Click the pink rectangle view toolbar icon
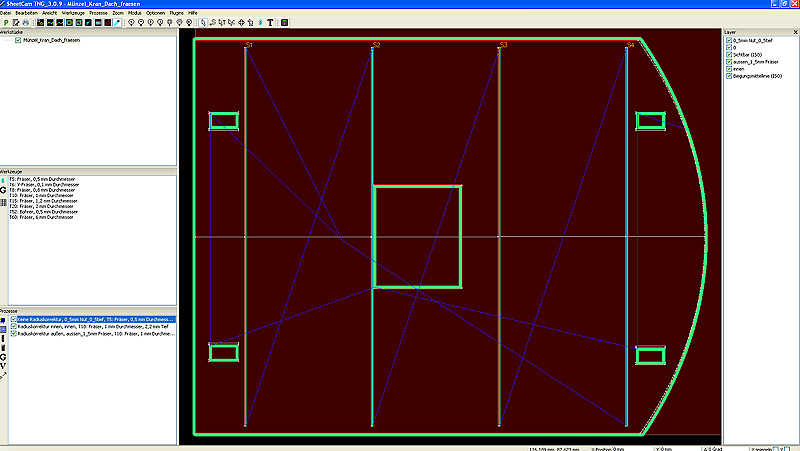 pyautogui.click(x=98, y=22)
